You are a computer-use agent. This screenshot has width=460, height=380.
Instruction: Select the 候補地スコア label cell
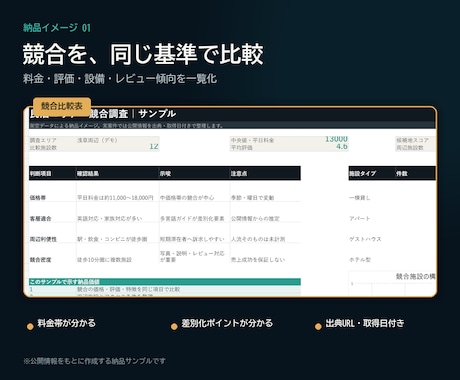tap(412, 140)
